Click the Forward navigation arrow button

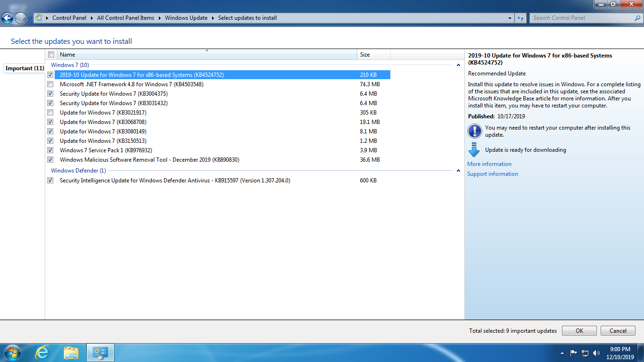click(20, 18)
